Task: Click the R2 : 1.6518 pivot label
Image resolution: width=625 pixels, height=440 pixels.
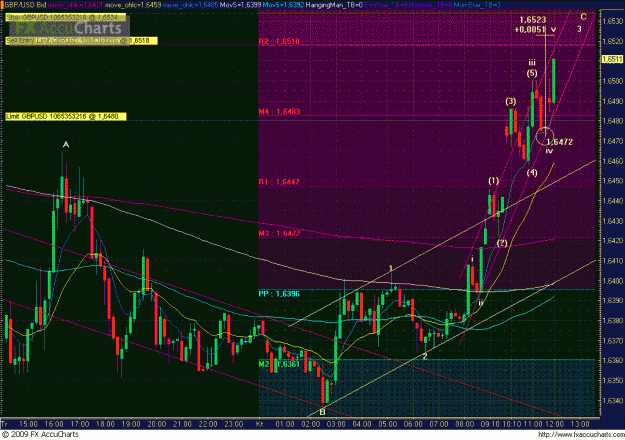Action: [279, 41]
